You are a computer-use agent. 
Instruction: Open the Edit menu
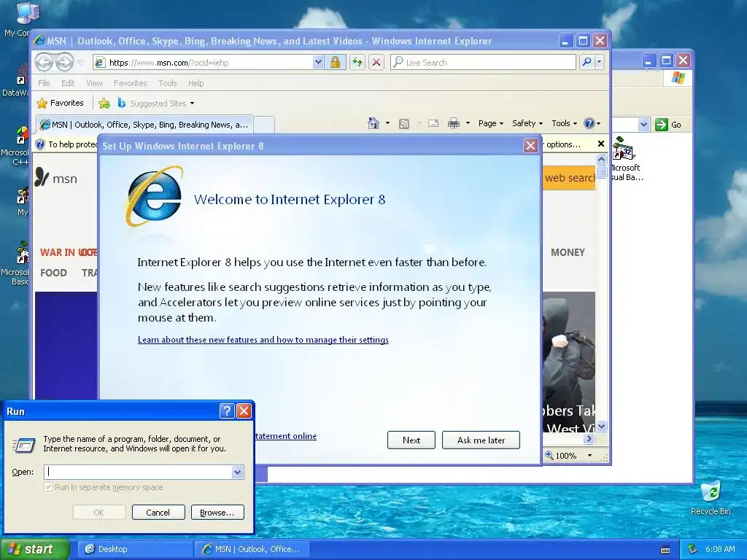68,83
